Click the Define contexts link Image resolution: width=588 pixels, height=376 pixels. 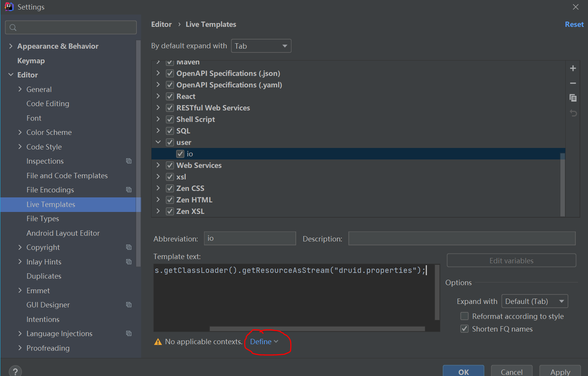tap(264, 342)
